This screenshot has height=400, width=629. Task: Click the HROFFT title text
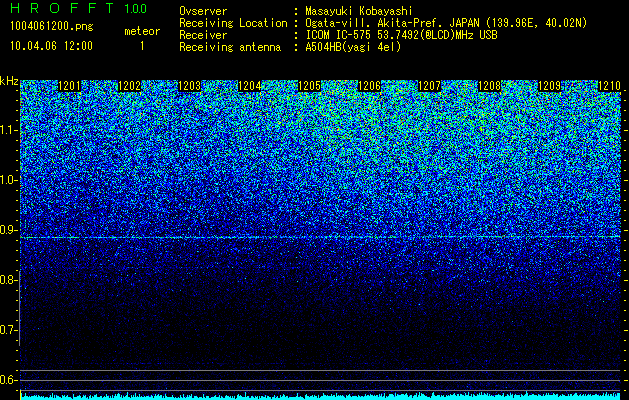point(63,8)
